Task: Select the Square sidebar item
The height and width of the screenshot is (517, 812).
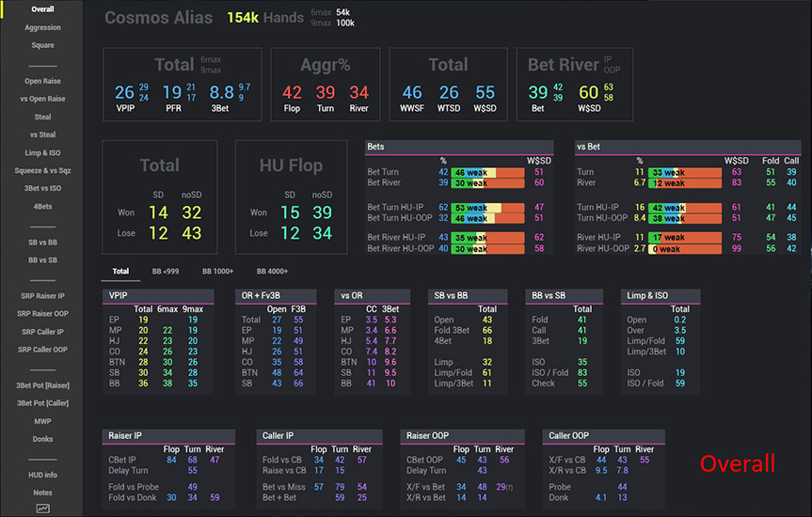Action: click(42, 45)
